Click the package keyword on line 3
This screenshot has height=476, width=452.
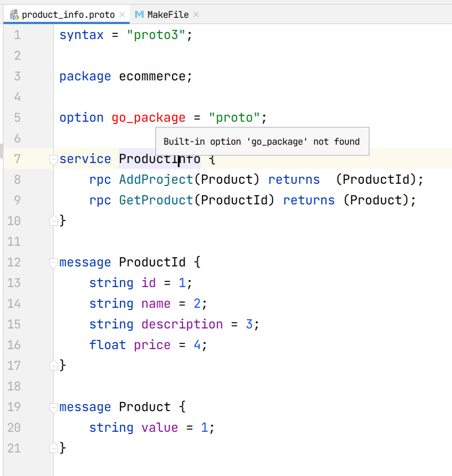[x=85, y=76]
